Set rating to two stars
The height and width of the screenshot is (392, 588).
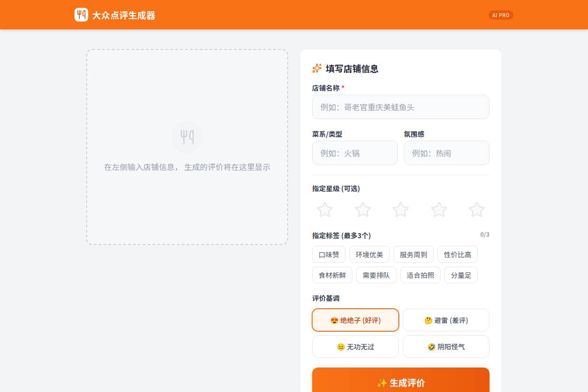tap(363, 210)
